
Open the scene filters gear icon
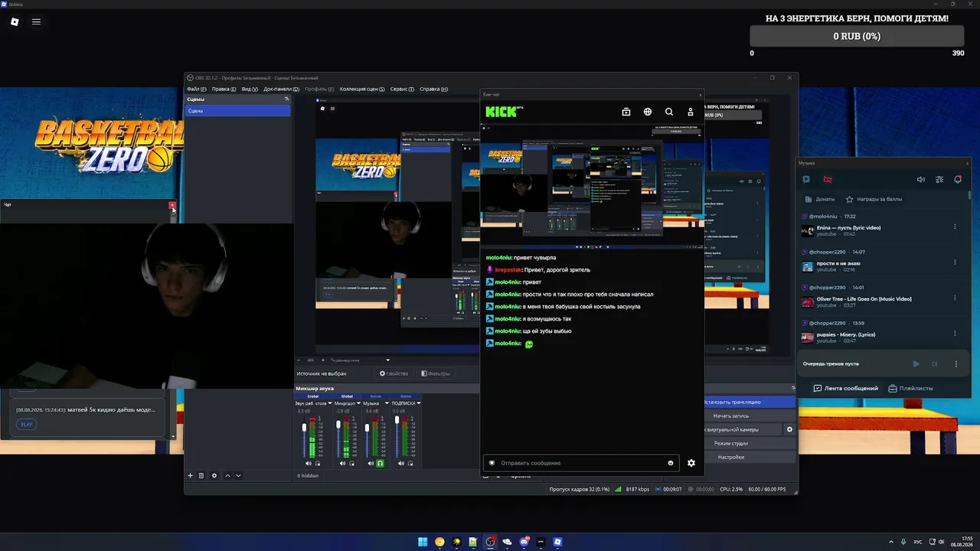coord(214,476)
